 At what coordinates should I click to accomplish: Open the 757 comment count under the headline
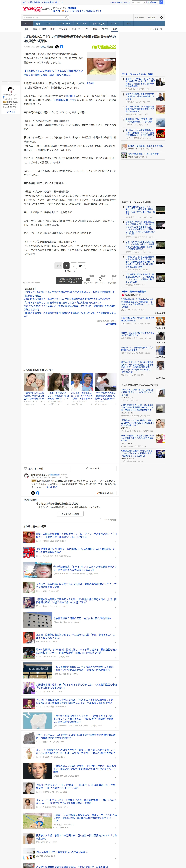[44, 47]
